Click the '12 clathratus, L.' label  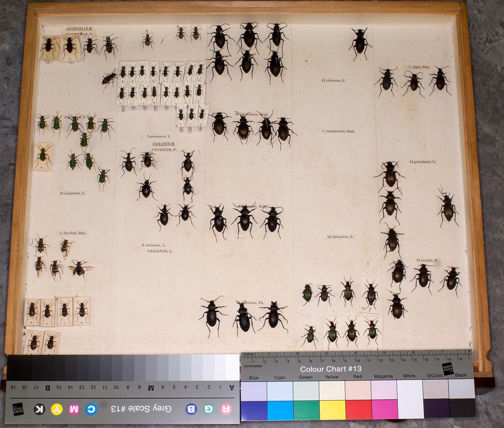point(340,237)
